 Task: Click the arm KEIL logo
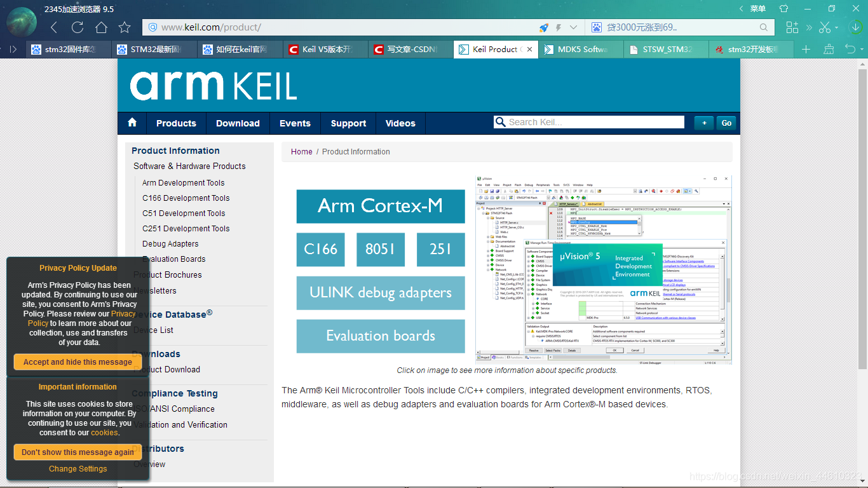click(213, 86)
